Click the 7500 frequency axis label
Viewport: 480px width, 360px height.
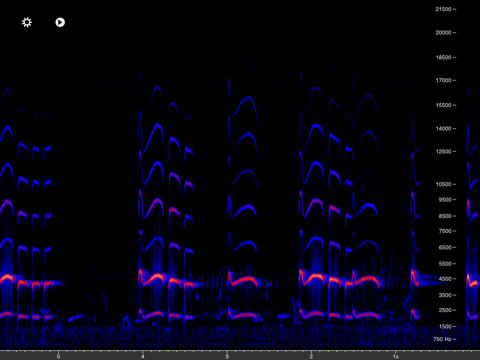[x=445, y=231]
